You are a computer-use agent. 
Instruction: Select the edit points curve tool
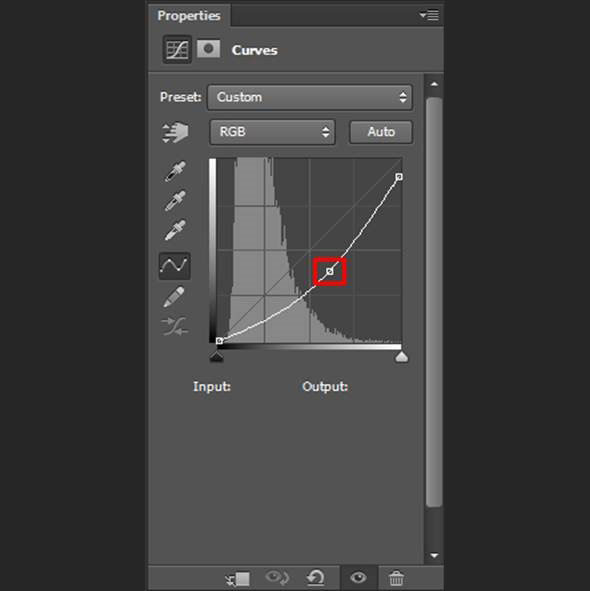pos(174,266)
